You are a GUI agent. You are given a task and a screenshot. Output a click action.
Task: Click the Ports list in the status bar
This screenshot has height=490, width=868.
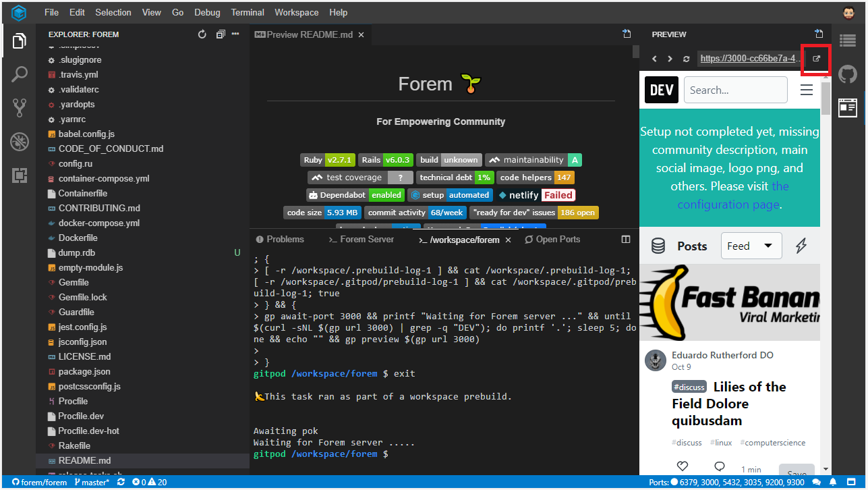pos(728,483)
